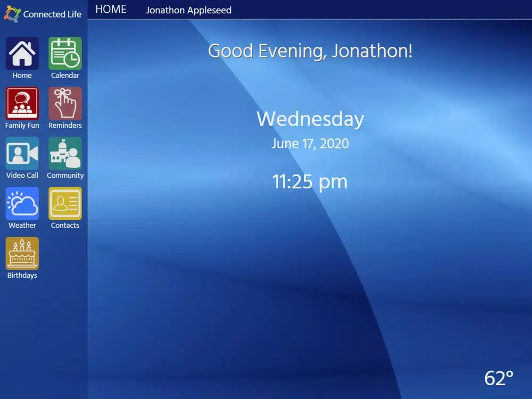This screenshot has height=399, width=532.
Task: Launch the Family Fun icon
Action: coord(22,103)
